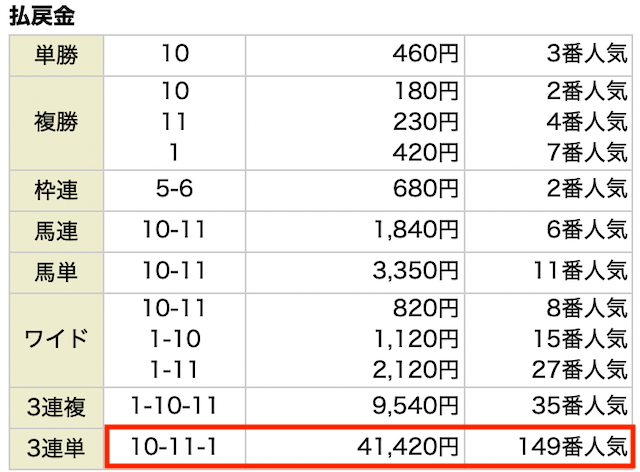Select the 単勝 row label
Viewport: 640px width, 472px height.
click(56, 55)
